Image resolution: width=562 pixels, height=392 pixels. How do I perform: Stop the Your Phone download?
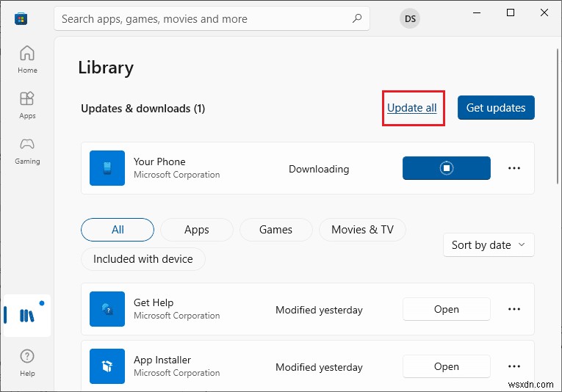[446, 168]
